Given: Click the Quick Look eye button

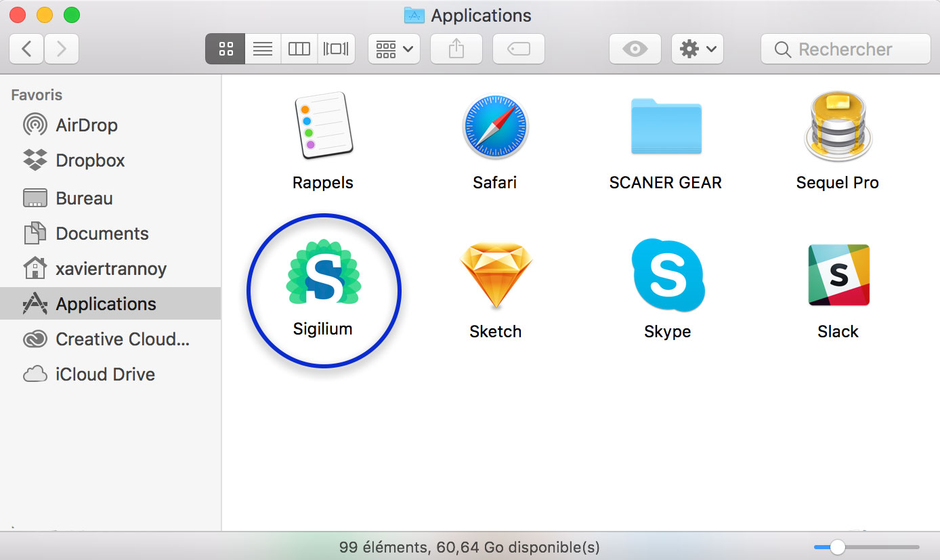Looking at the screenshot, I should coord(635,49).
